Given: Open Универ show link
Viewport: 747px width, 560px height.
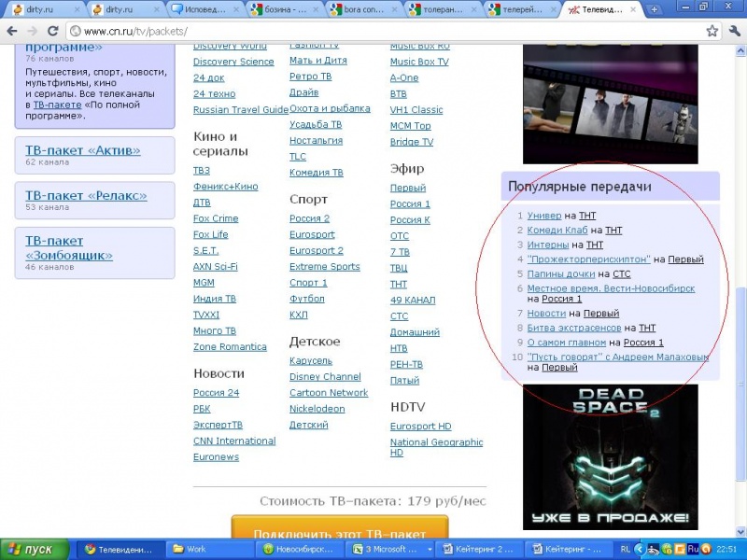Looking at the screenshot, I should pos(544,216).
